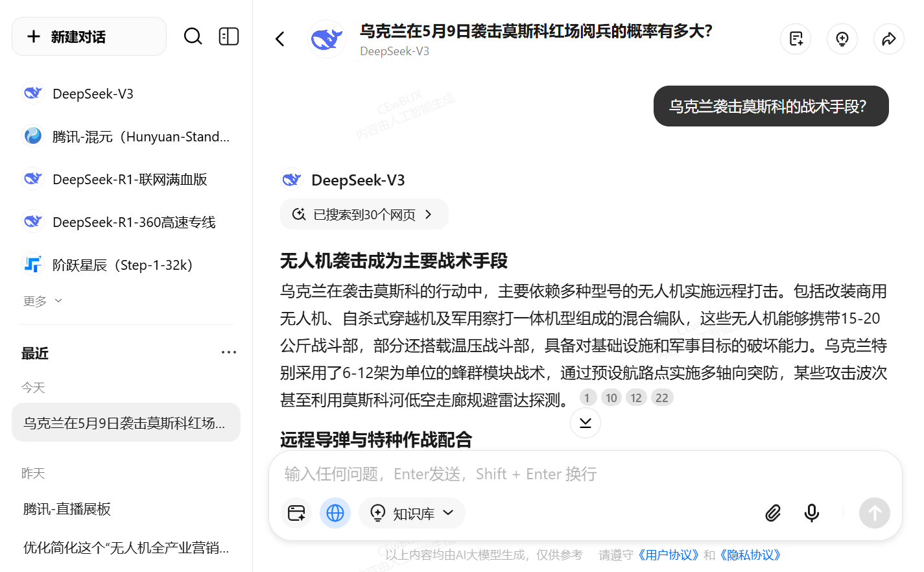Click the new note icon in header
Screen dimensions: 924x572
tap(796, 39)
